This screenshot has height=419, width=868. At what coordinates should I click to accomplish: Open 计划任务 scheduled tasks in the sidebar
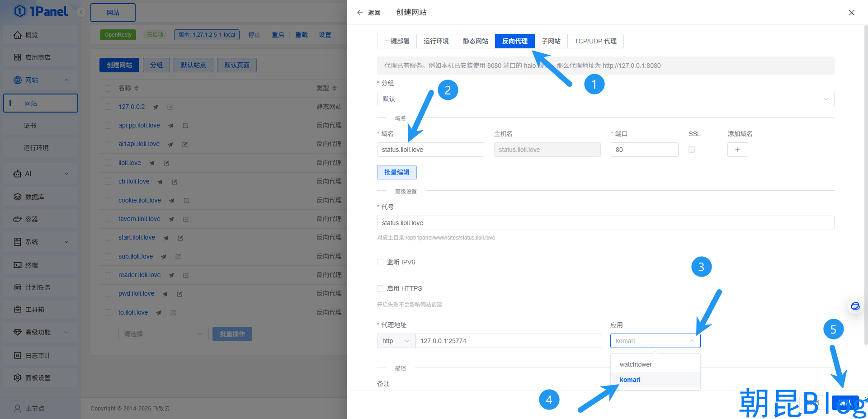(x=41, y=287)
